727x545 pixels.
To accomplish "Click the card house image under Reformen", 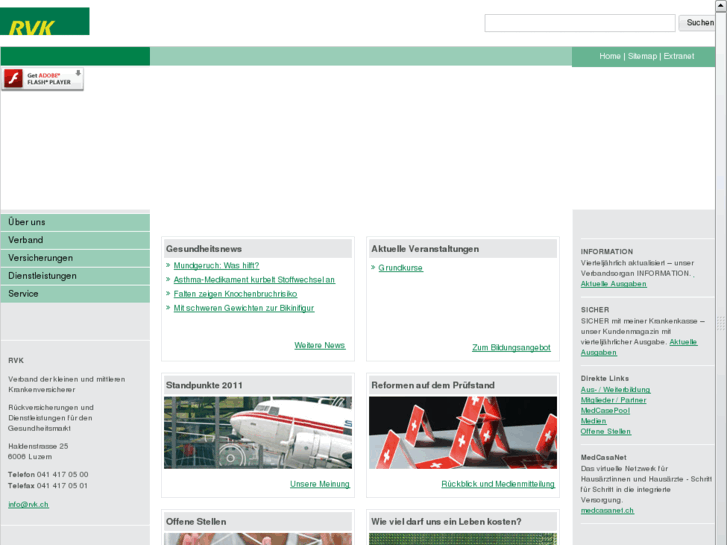I will tap(463, 432).
